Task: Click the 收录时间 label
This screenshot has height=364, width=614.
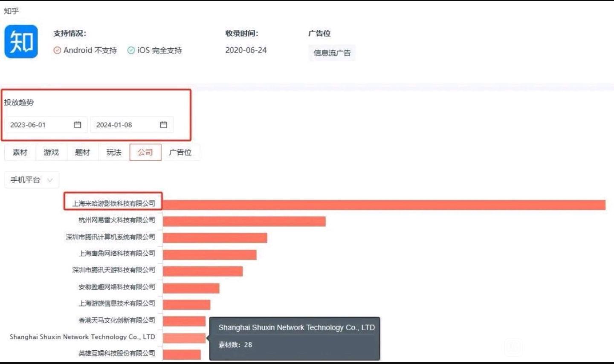Action: coord(242,33)
